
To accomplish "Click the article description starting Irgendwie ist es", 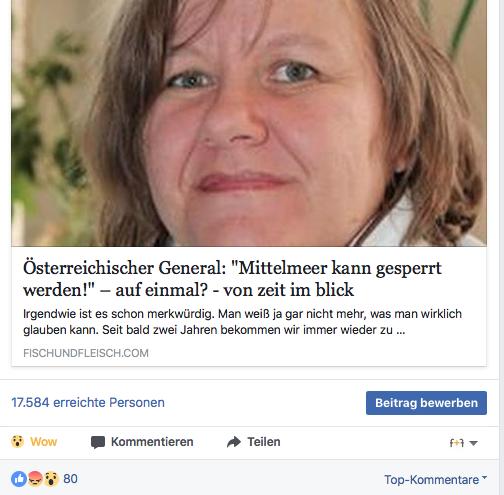I will click(242, 322).
